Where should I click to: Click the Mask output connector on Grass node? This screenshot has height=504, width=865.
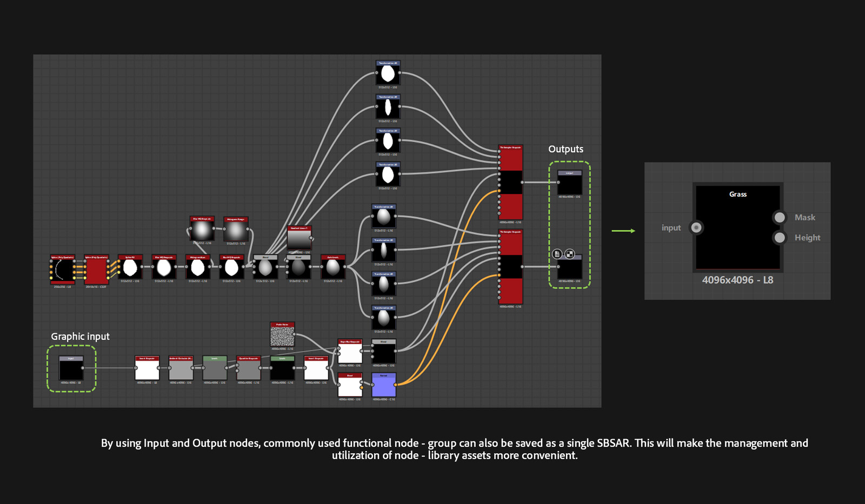780,217
